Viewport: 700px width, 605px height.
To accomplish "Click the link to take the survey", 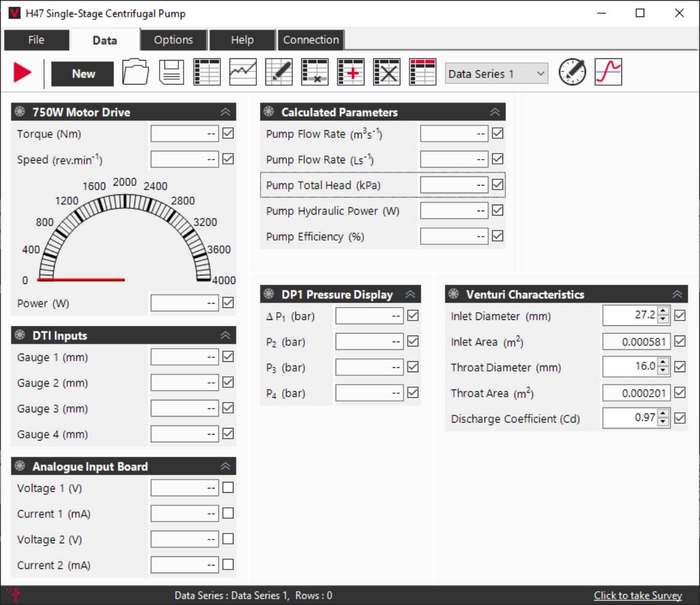I will pos(638,595).
